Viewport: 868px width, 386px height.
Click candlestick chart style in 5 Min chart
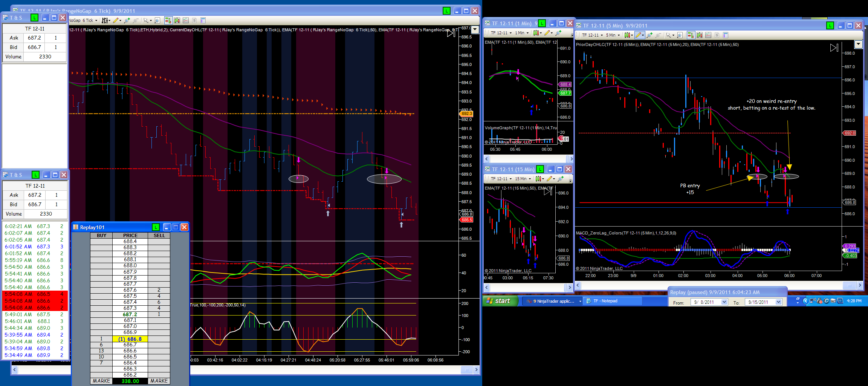tap(628, 35)
